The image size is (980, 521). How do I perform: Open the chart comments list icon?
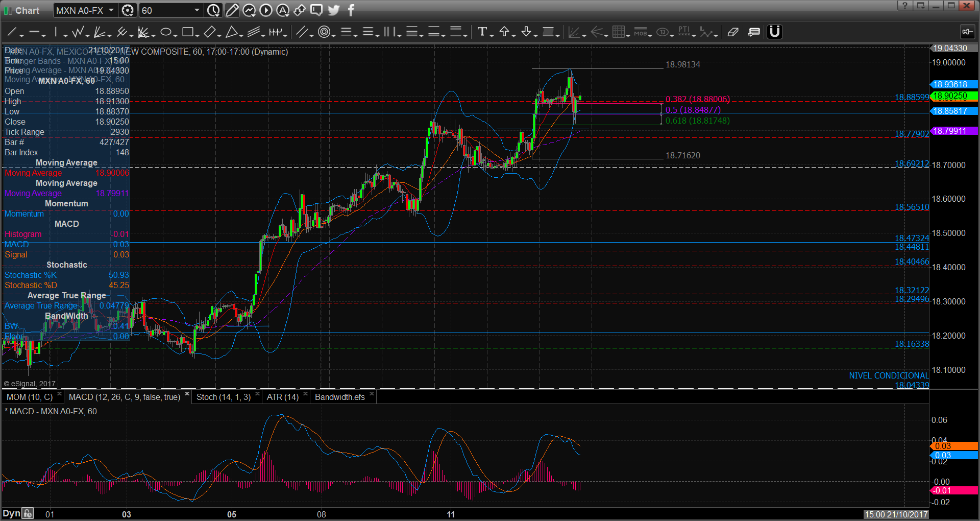(753, 32)
